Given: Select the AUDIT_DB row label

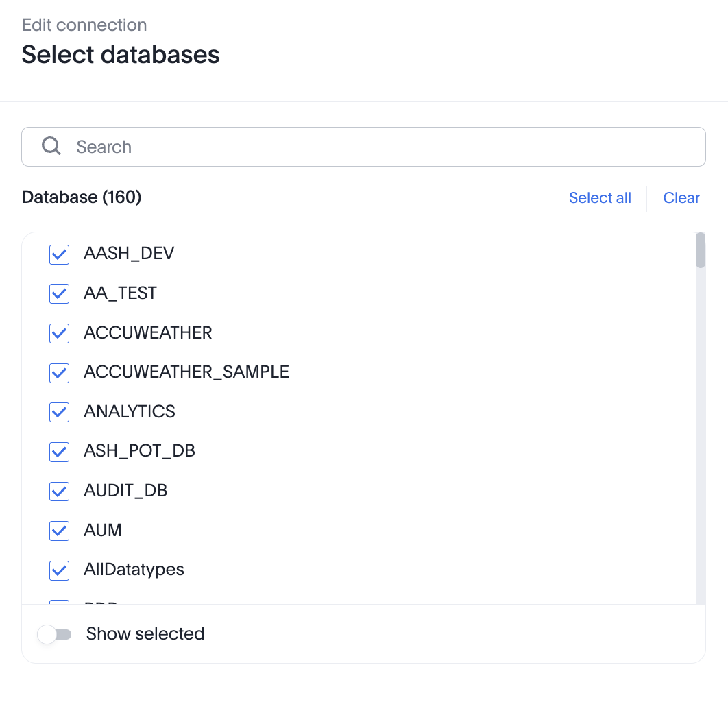Looking at the screenshot, I should coord(127,491).
